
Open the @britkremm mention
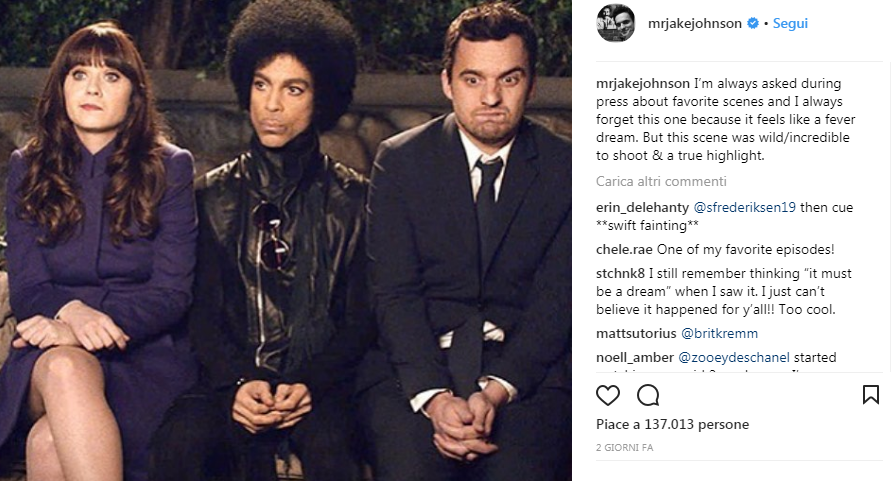point(719,334)
